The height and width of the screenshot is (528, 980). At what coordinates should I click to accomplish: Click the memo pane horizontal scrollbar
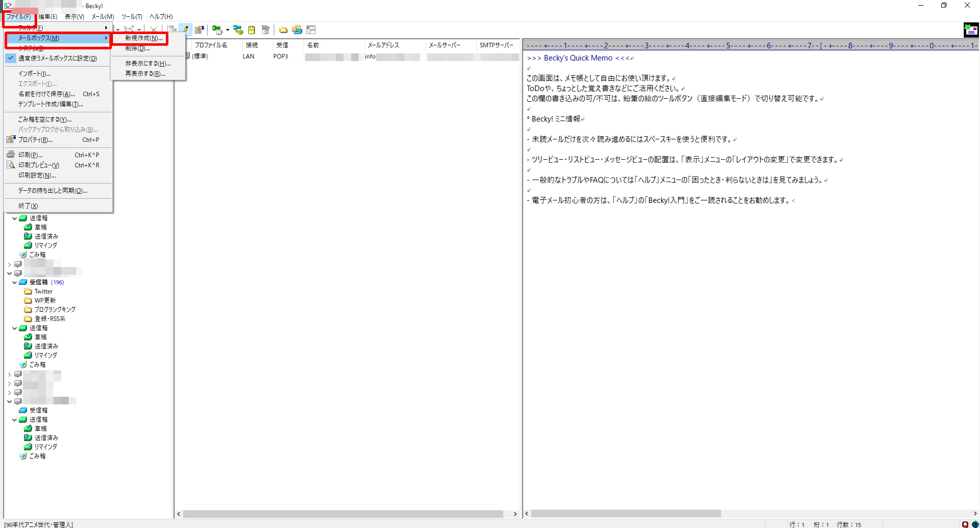(626, 514)
